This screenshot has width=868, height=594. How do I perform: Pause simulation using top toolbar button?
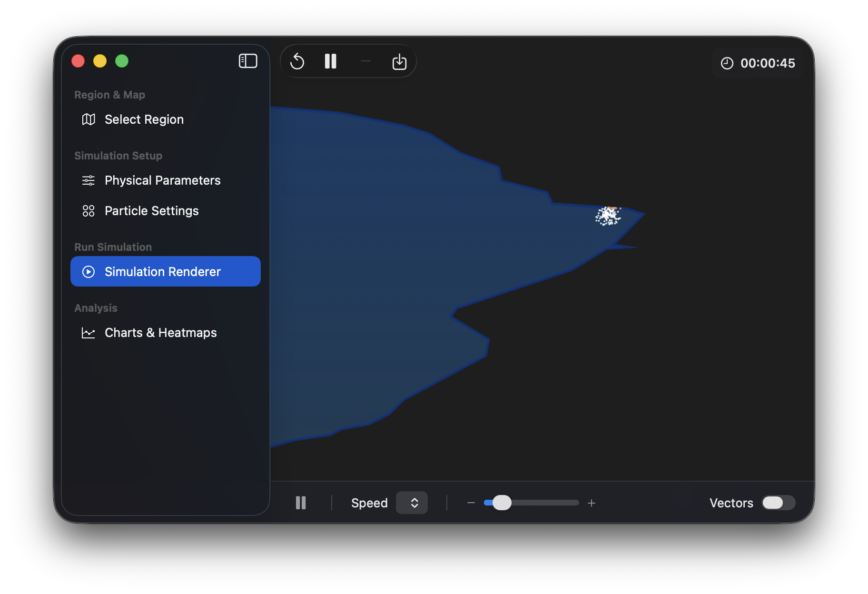coord(330,61)
